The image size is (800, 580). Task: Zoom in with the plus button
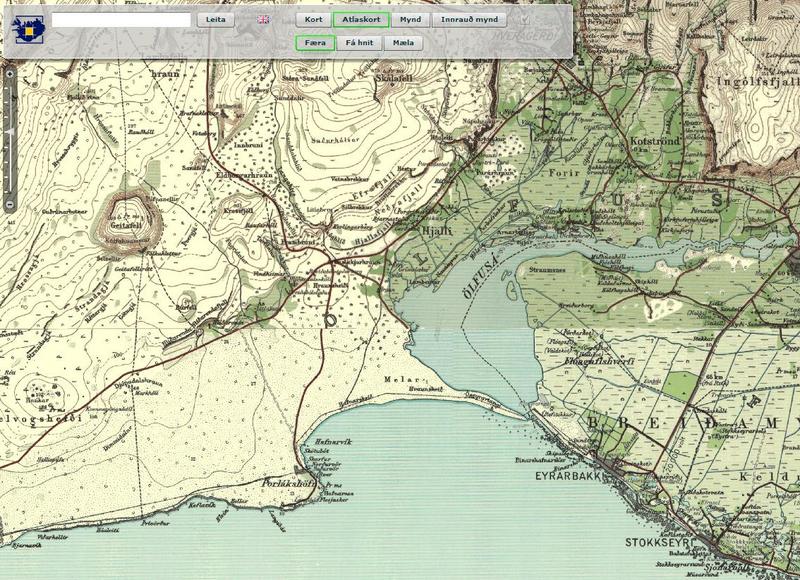click(9, 74)
